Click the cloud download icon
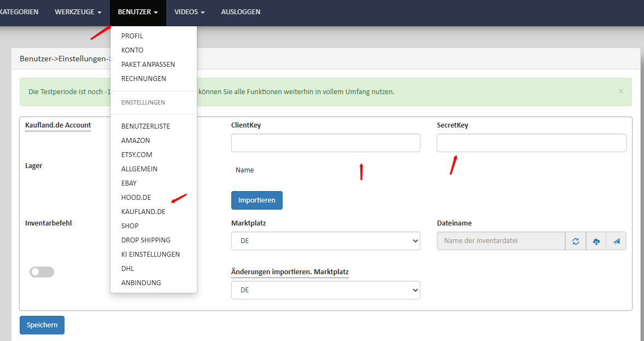 click(596, 241)
